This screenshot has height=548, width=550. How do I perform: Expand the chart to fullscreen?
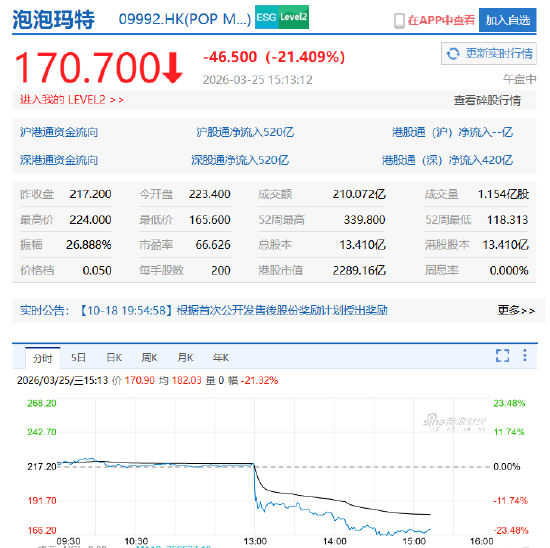point(502,355)
